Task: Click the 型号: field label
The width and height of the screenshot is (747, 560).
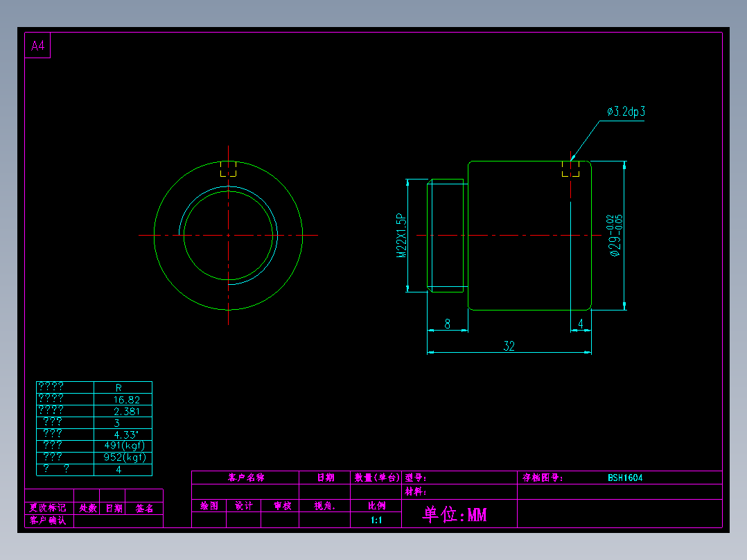Action: pyautogui.click(x=416, y=478)
